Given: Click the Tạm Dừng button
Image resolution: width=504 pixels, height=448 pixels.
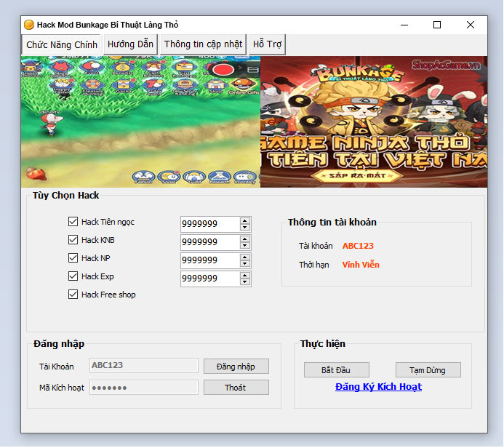Looking at the screenshot, I should 428,370.
